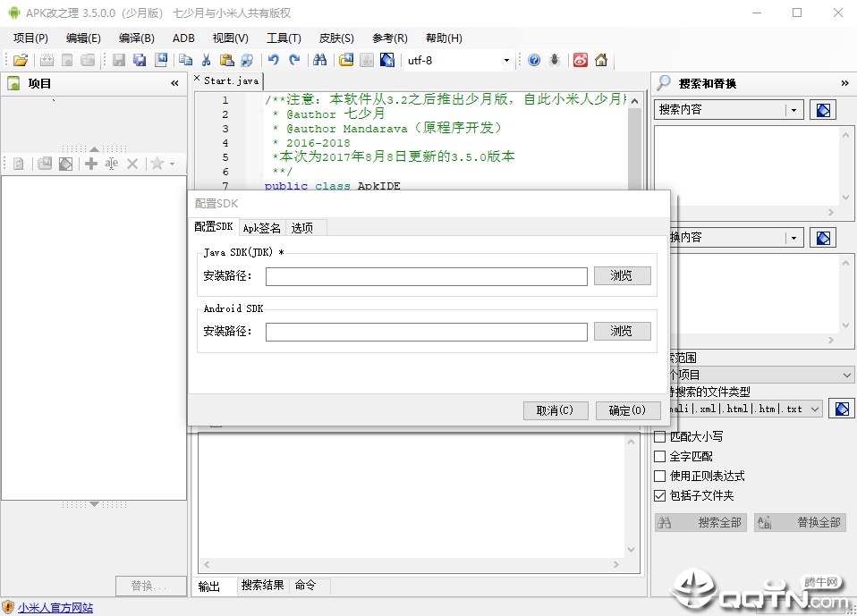
Task: Click the scissors cut icon
Action: [x=206, y=60]
